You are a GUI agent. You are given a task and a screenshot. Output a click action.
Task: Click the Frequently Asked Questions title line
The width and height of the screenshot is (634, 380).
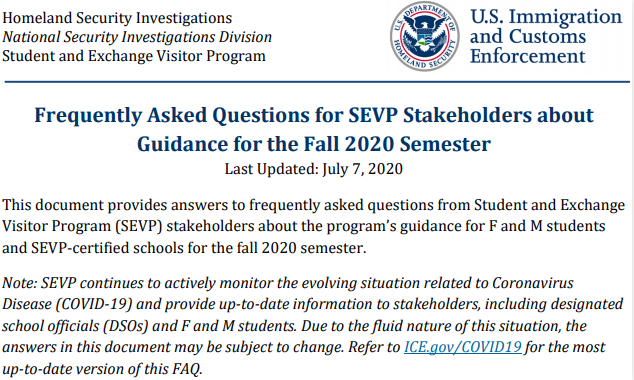(x=314, y=115)
